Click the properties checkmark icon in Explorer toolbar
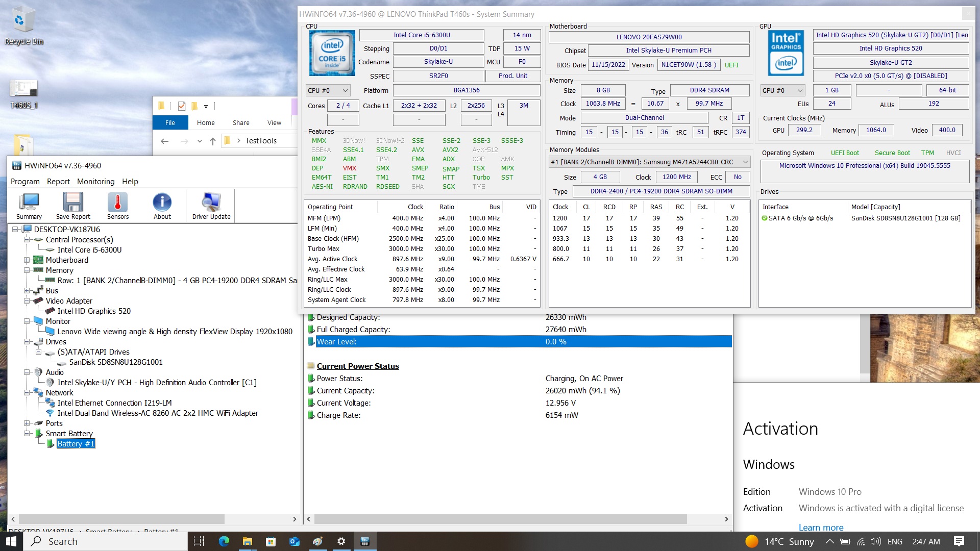The width and height of the screenshot is (980, 551). (x=182, y=106)
